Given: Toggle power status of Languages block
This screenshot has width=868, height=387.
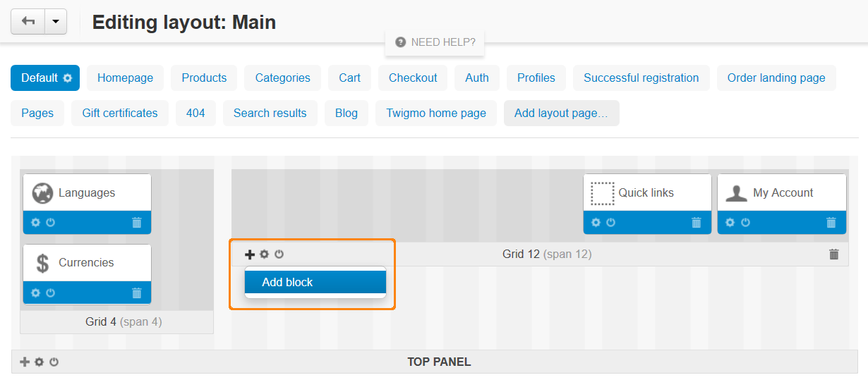Looking at the screenshot, I should click(x=51, y=223).
